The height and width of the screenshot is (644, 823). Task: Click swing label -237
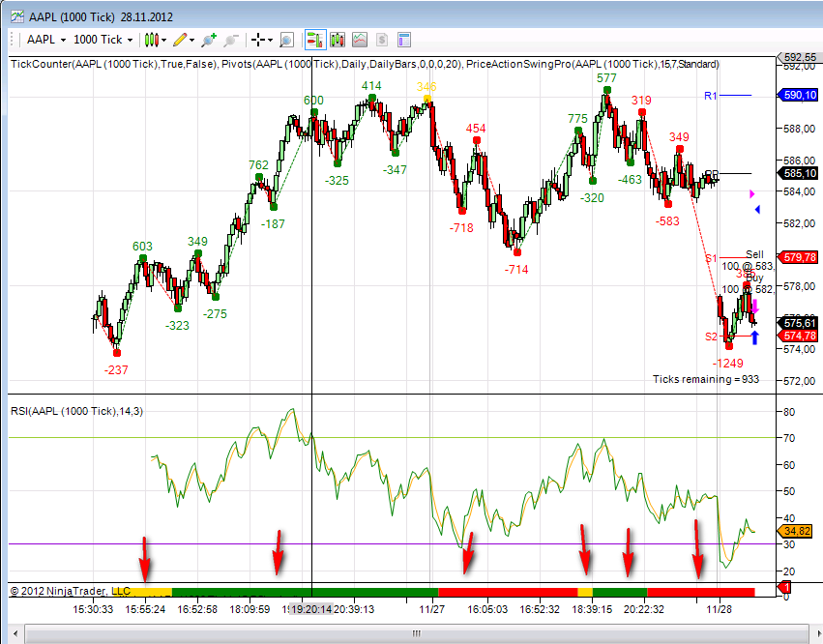116,370
